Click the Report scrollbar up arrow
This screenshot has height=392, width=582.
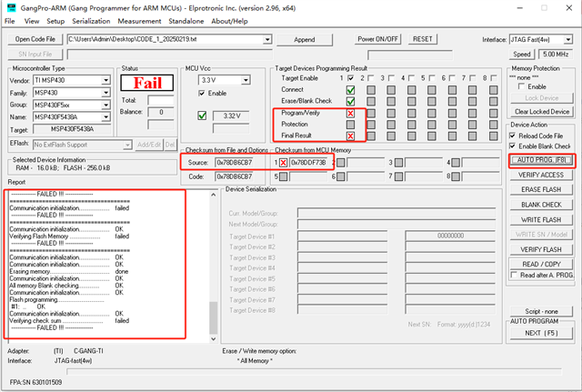(x=214, y=195)
